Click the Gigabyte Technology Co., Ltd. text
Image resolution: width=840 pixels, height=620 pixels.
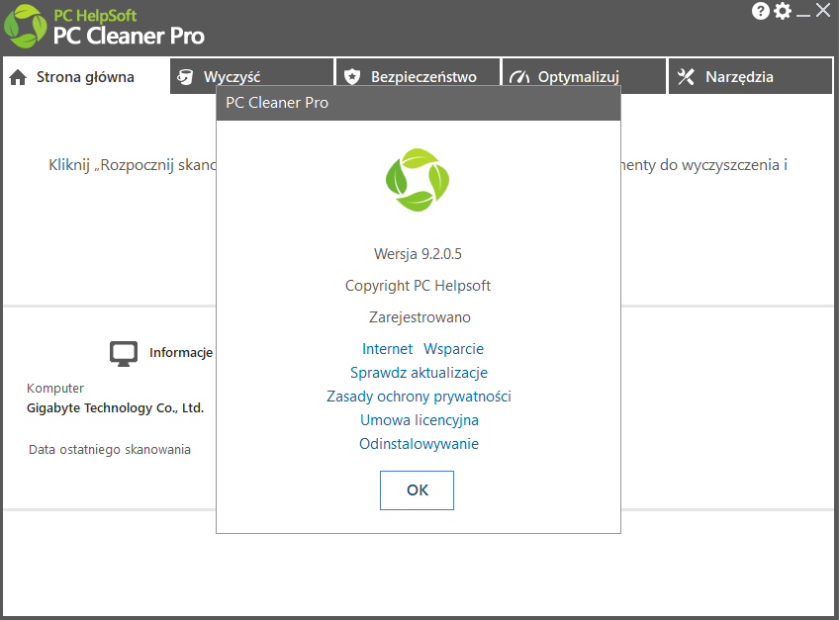[115, 408]
